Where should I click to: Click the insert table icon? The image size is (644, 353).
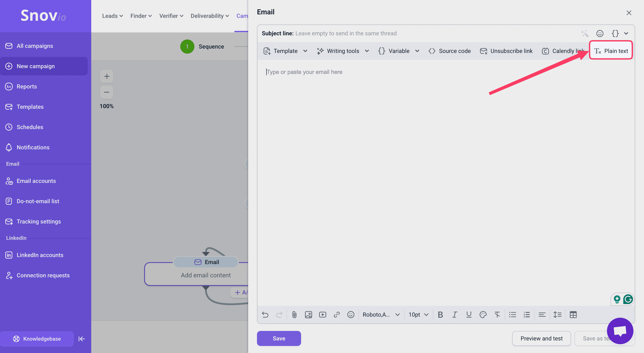point(573,314)
